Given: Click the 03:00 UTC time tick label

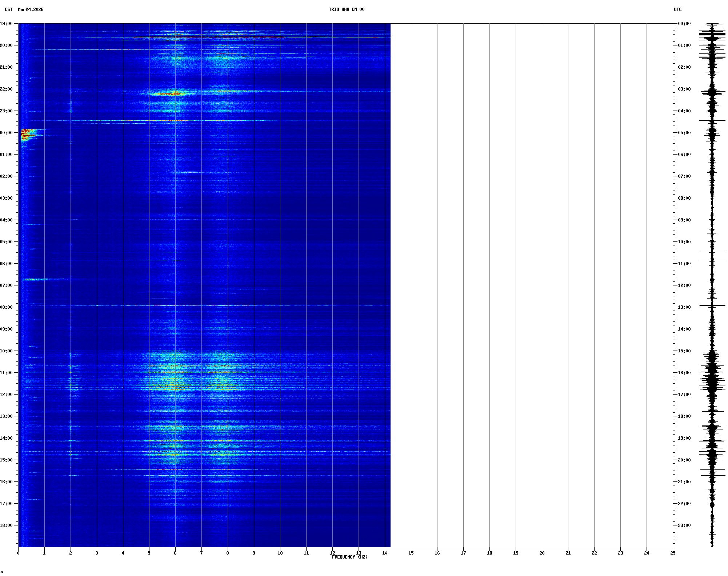Looking at the screenshot, I should tap(684, 89).
